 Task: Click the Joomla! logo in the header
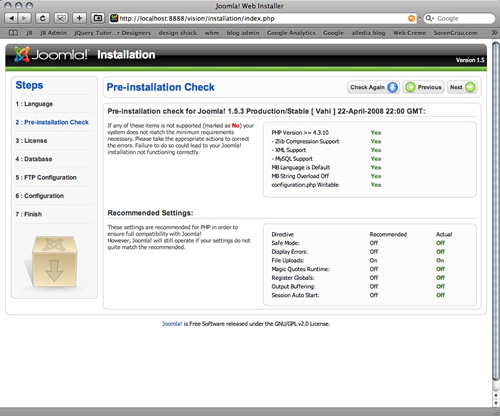pyautogui.click(x=51, y=54)
